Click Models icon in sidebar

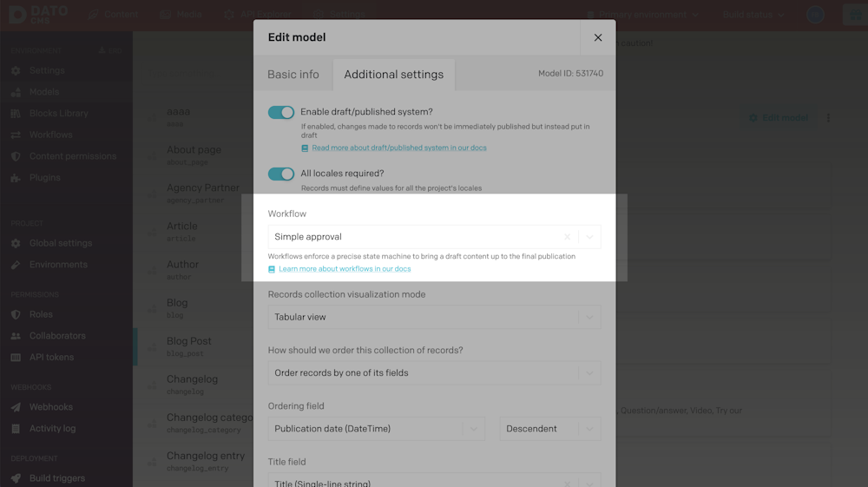(16, 92)
